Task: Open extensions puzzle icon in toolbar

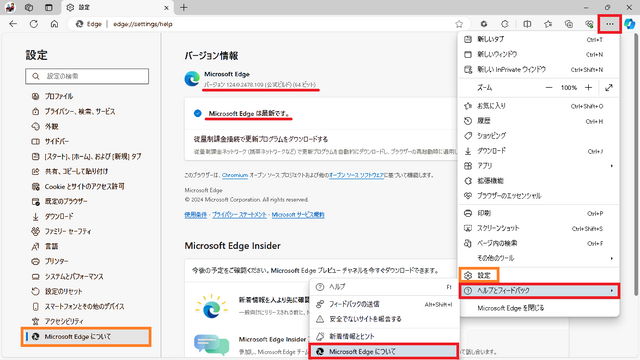Action: click(x=505, y=24)
